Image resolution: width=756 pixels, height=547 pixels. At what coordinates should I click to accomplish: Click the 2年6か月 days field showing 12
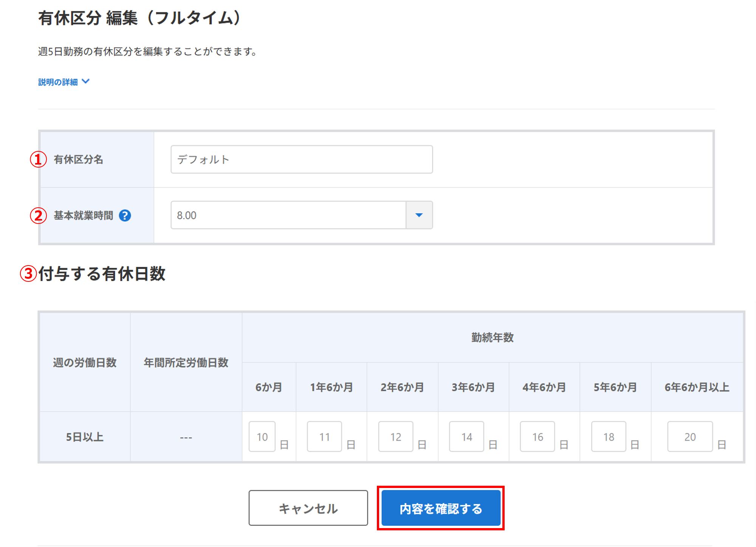[395, 437]
